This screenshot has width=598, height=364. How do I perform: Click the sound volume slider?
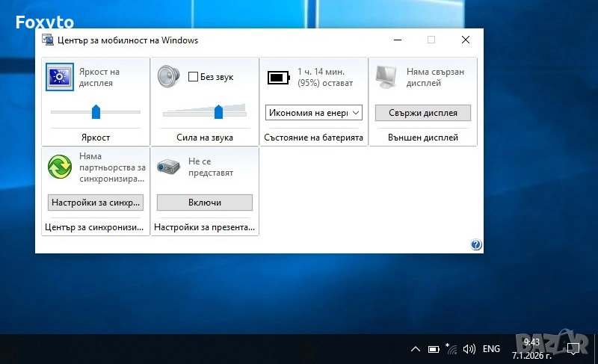pos(218,112)
